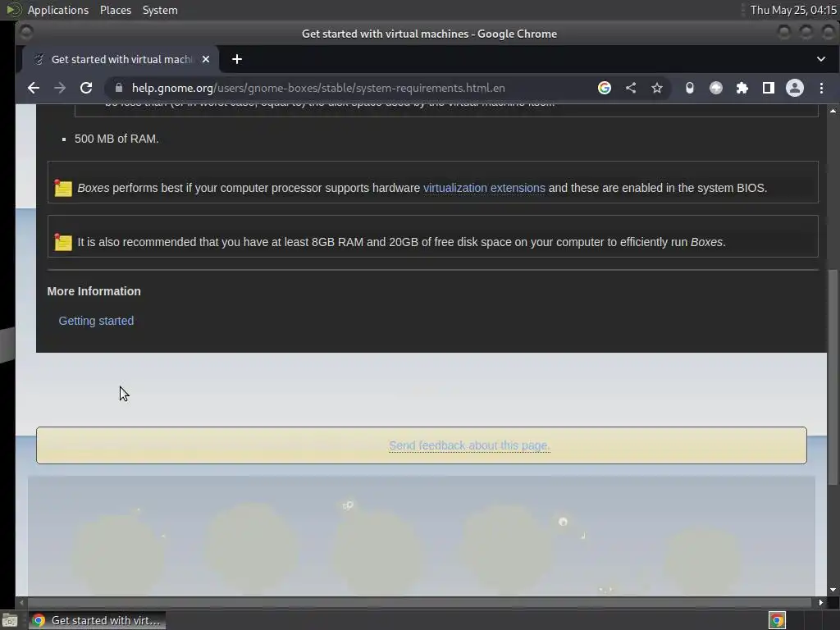Click the More Information heading
Viewport: 840px width, 630px height.
94,291
